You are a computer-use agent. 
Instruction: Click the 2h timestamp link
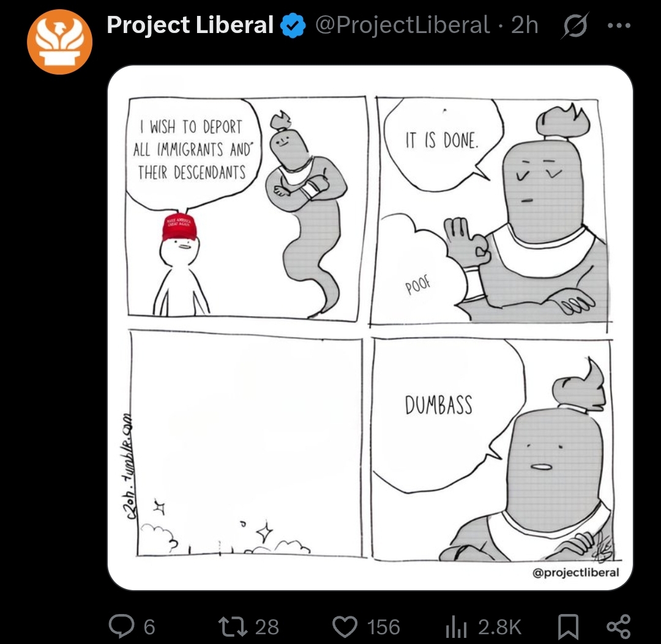click(525, 25)
